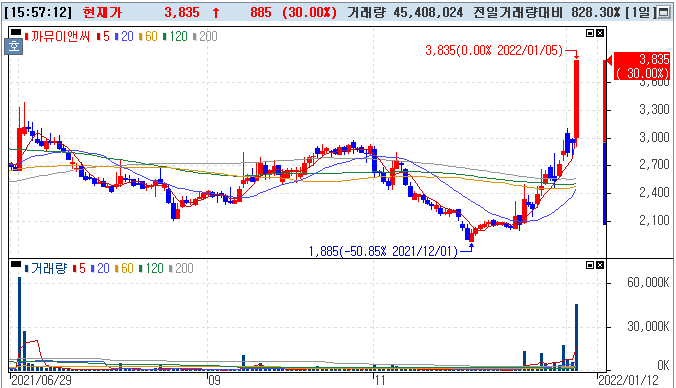Viewport: 676px width, 388px height.
Task: Select the 20-day moving average legend on price chart
Action: coord(125,37)
